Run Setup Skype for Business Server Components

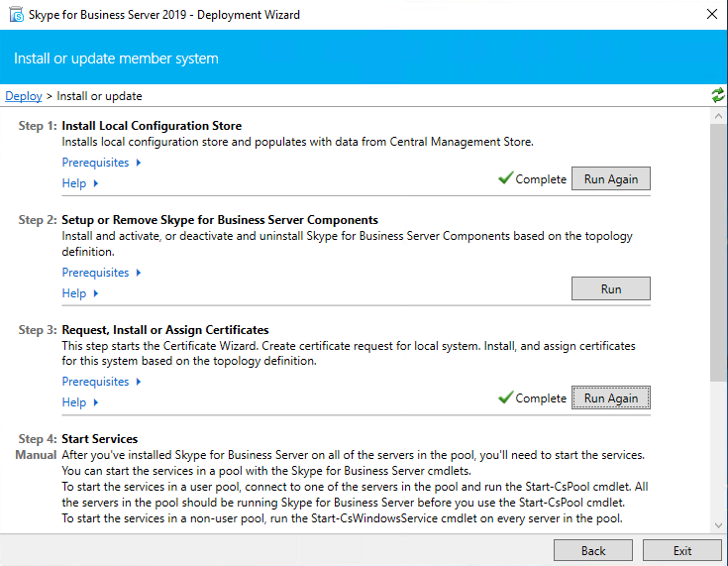(611, 288)
